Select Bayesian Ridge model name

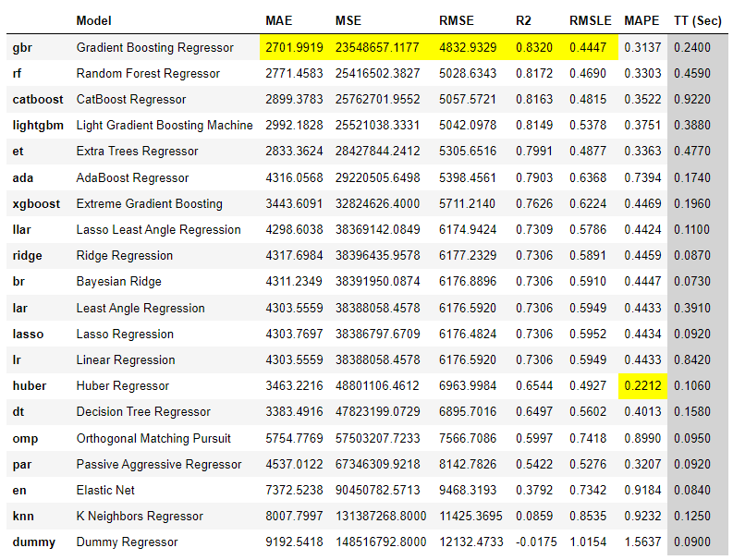118,282
